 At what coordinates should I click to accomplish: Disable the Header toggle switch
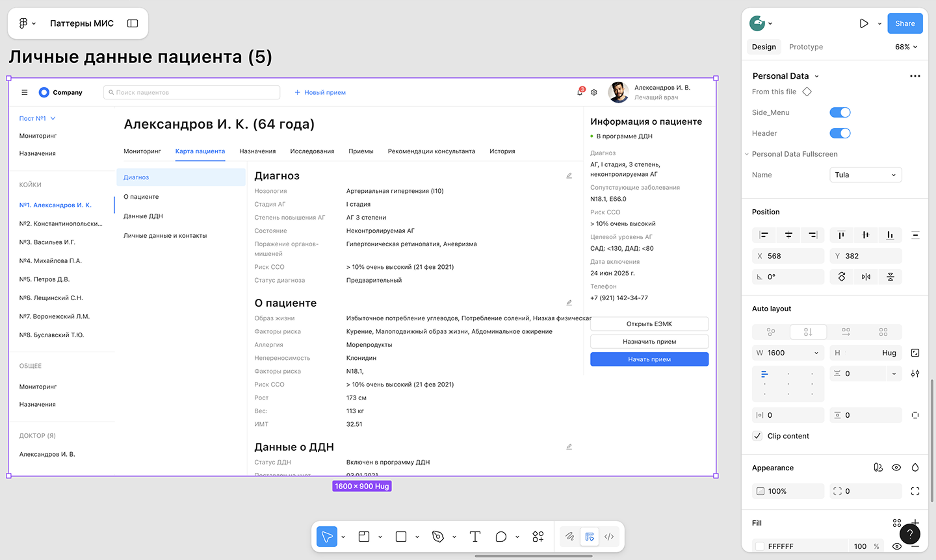[x=840, y=133]
